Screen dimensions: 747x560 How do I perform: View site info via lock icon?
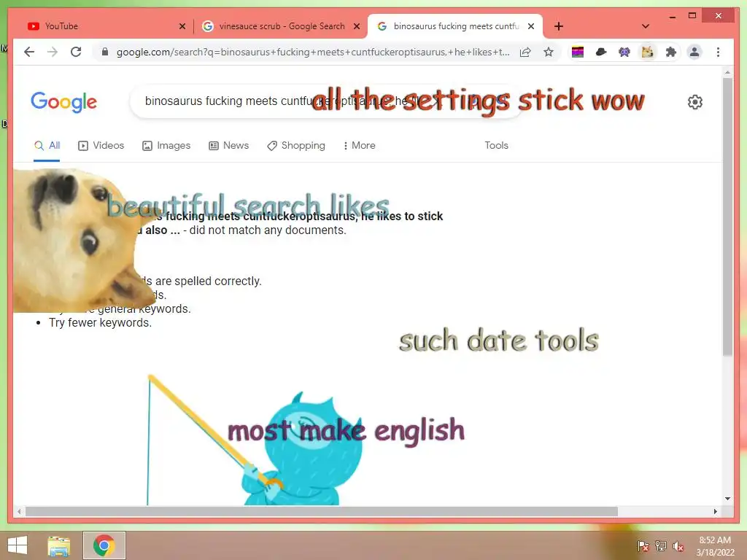(x=105, y=52)
